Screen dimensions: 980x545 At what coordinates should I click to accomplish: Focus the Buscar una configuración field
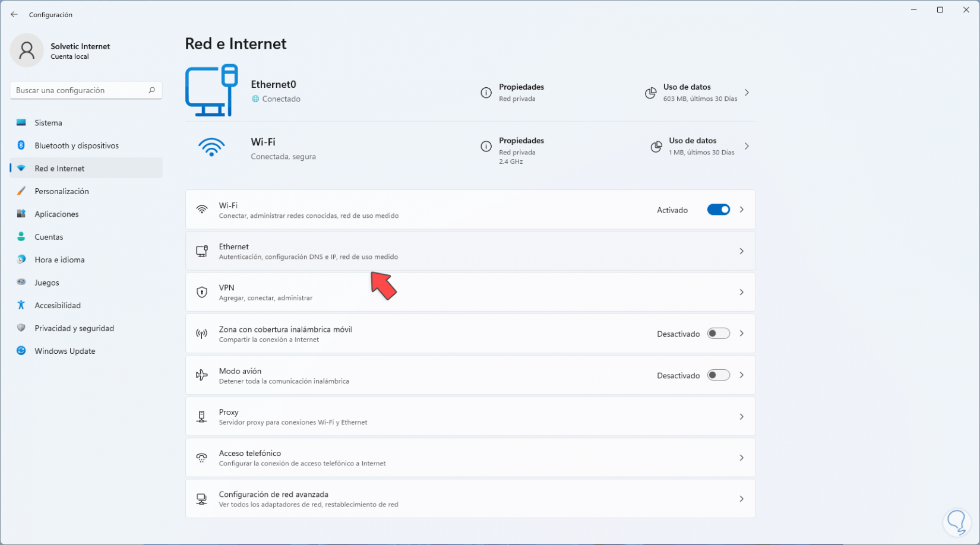tap(80, 90)
